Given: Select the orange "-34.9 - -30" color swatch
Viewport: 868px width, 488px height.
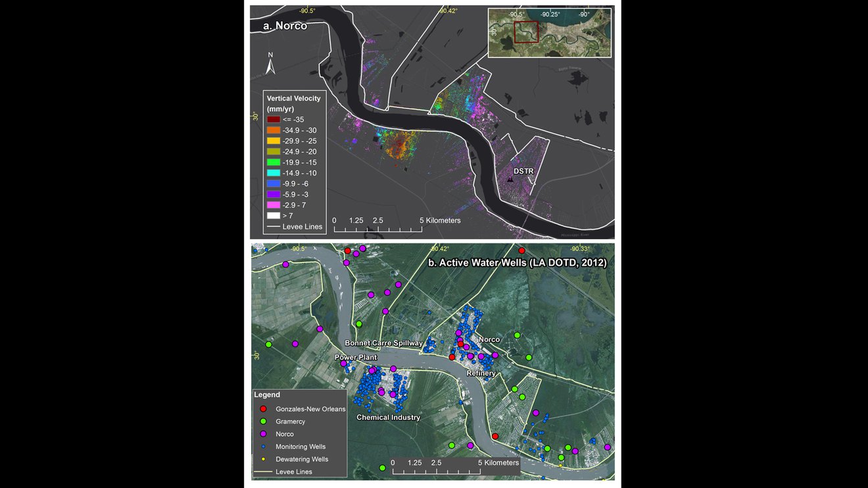Looking at the screenshot, I should click(x=272, y=130).
